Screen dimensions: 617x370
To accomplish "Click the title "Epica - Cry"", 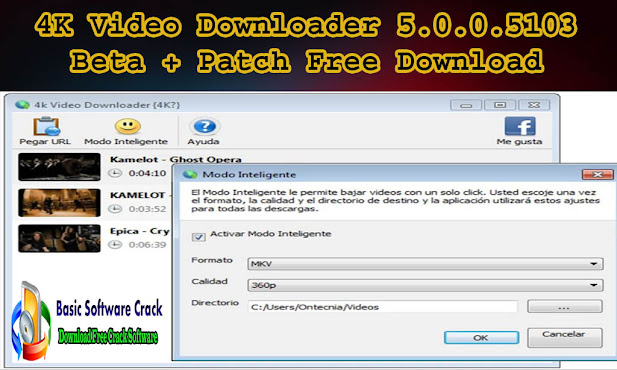I will pyautogui.click(x=140, y=231).
